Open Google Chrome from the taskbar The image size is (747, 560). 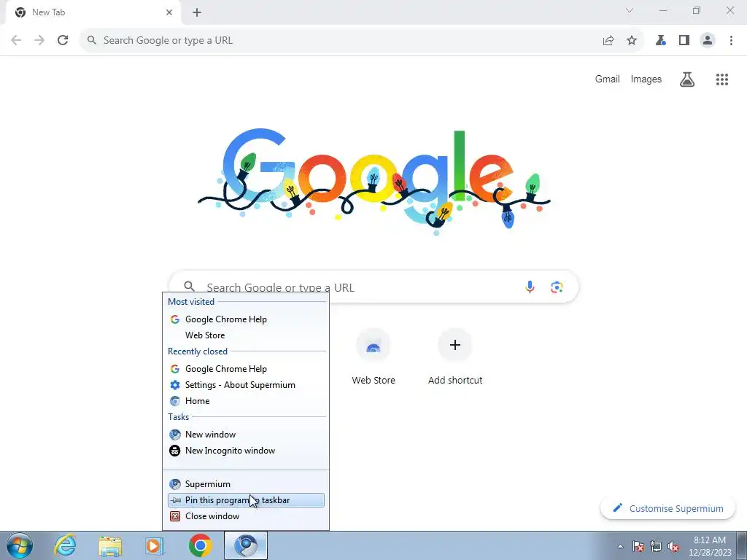click(x=200, y=545)
